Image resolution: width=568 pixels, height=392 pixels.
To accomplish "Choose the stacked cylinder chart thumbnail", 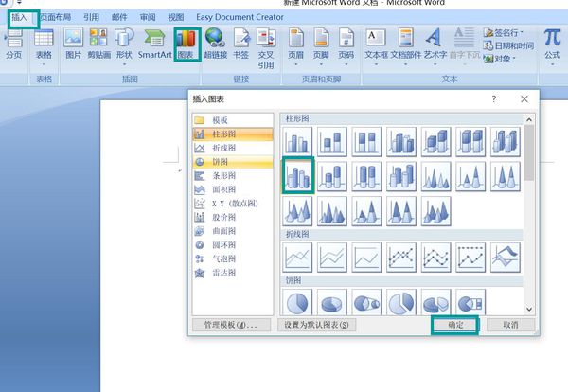I will coord(332,176).
